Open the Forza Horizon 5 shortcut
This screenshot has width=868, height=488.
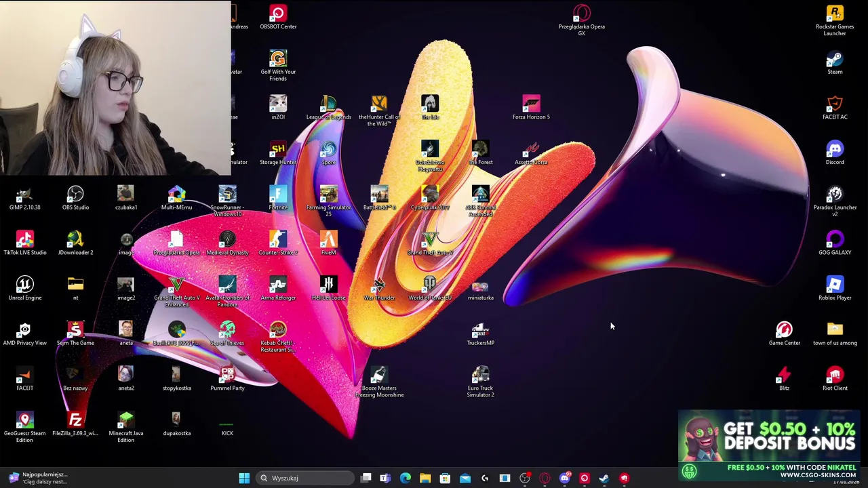531,108
